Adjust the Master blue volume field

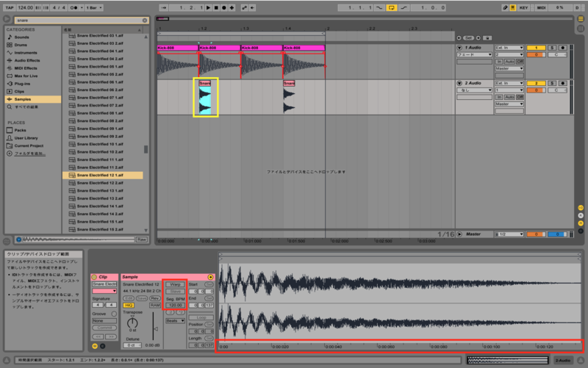[x=557, y=234]
